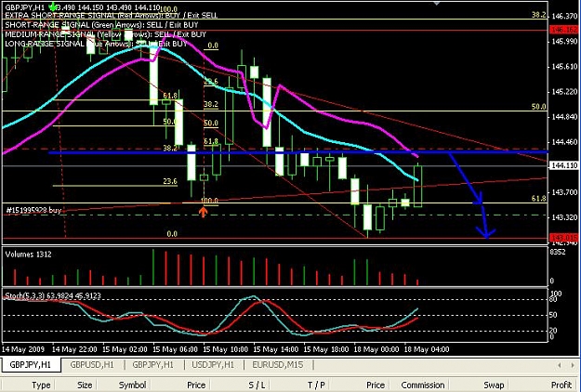The image size is (581, 392).
Task: Switch to the USDJPY,H1 chart tab
Action: (x=213, y=365)
